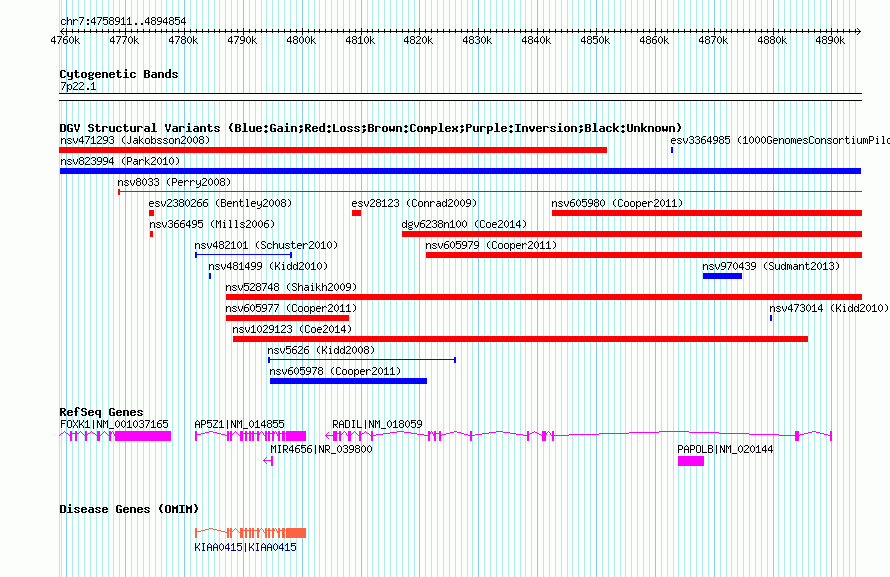Click the 4870k ruler tick label
The image size is (890, 577).
(713, 41)
